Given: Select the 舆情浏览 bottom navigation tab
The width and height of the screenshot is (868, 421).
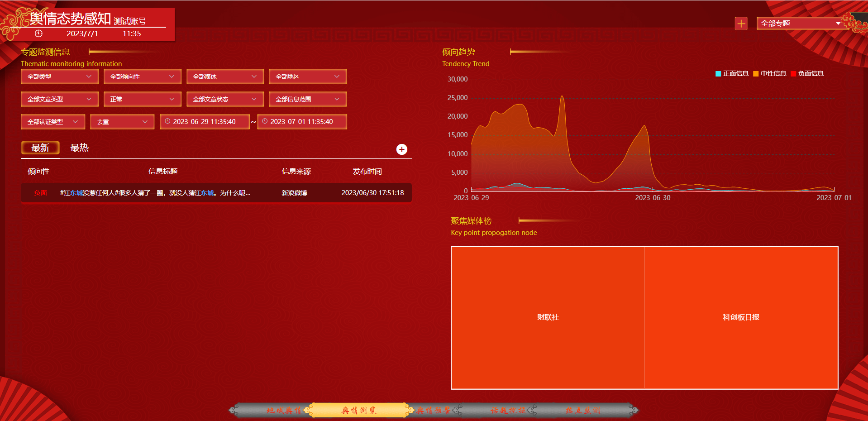Looking at the screenshot, I should [x=359, y=411].
